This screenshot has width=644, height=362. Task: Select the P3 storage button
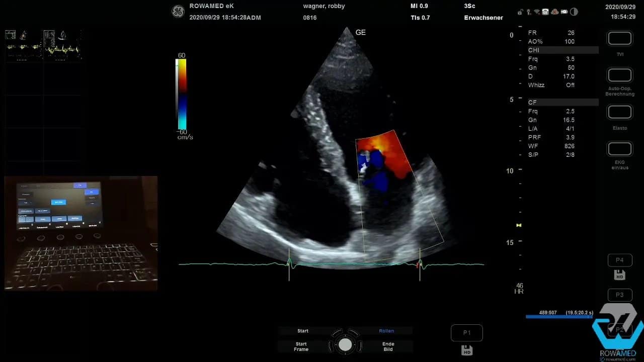click(619, 295)
